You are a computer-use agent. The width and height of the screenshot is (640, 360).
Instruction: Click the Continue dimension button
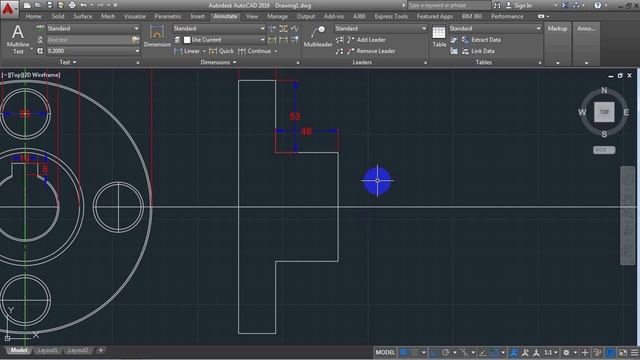click(x=255, y=51)
